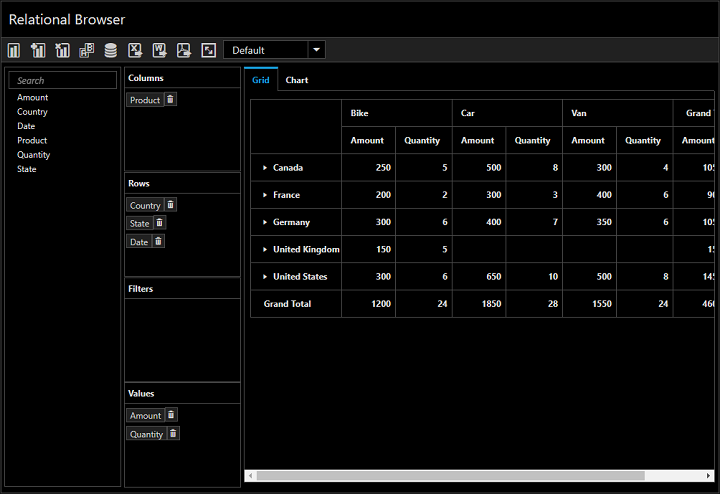720x494 pixels.
Task: Click the remove report icon with X
Action: 62,50
